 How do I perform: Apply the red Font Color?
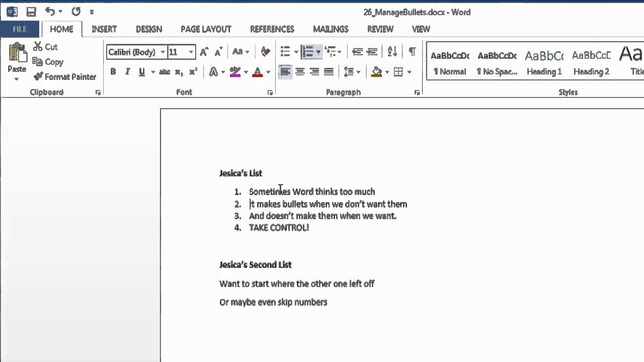tap(258, 72)
